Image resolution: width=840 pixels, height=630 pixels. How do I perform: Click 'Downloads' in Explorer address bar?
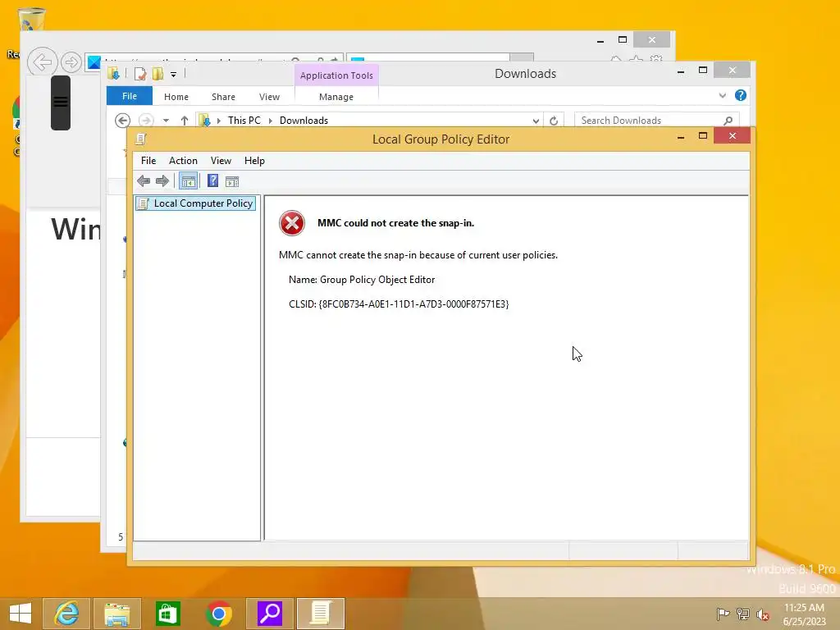(x=304, y=121)
